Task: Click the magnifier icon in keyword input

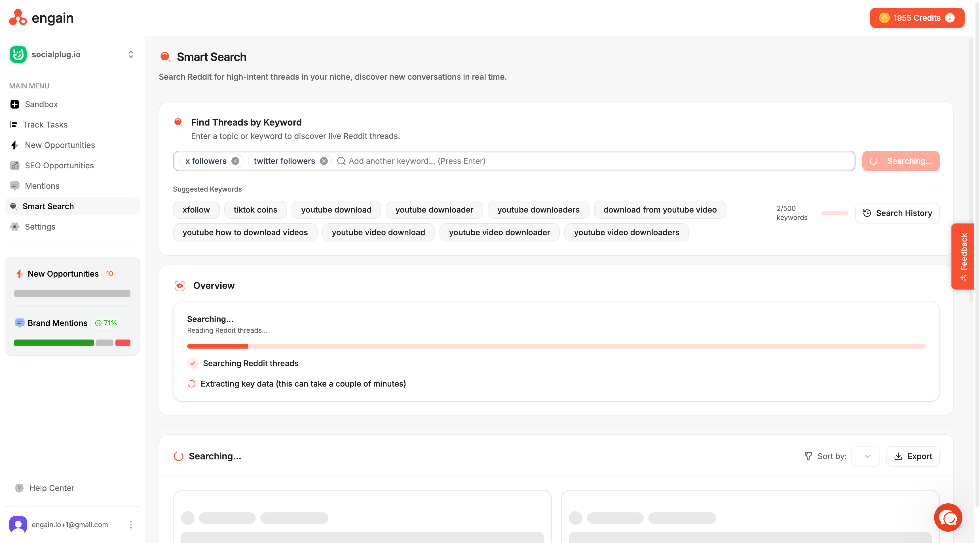Action: 341,161
